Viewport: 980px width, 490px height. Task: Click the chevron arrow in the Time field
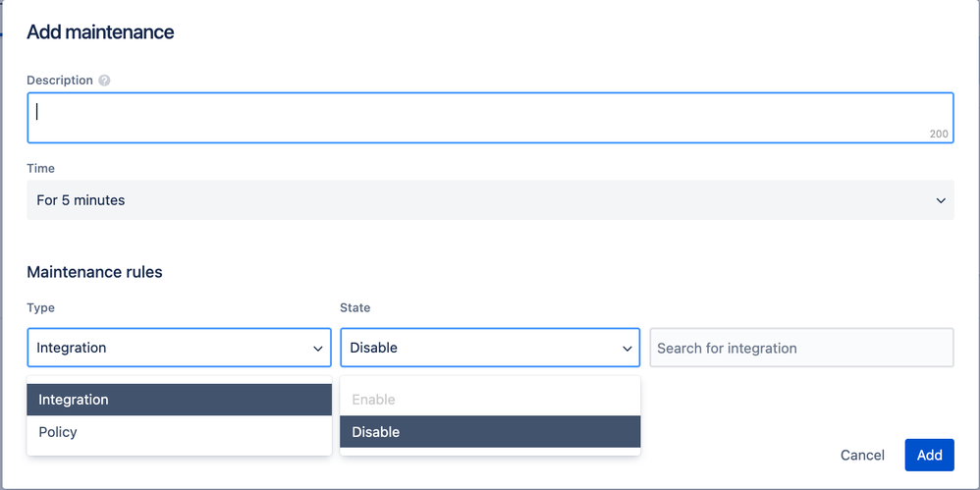click(941, 200)
